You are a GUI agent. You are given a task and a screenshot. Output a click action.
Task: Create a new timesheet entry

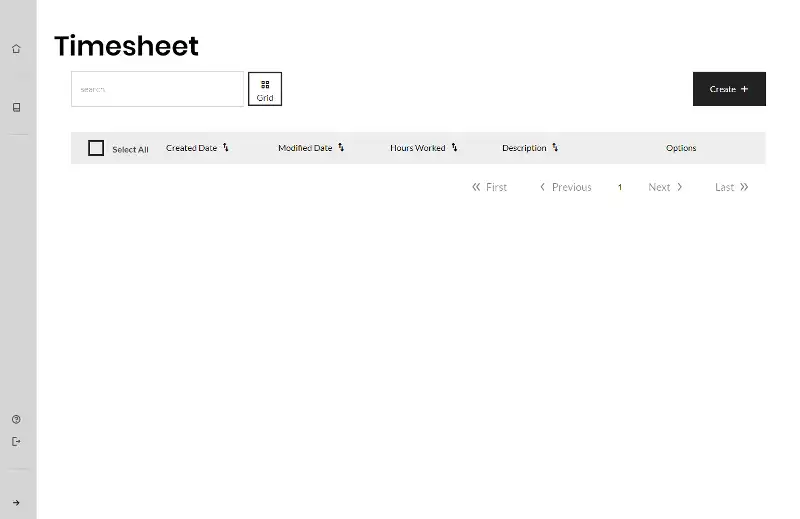pyautogui.click(x=729, y=89)
